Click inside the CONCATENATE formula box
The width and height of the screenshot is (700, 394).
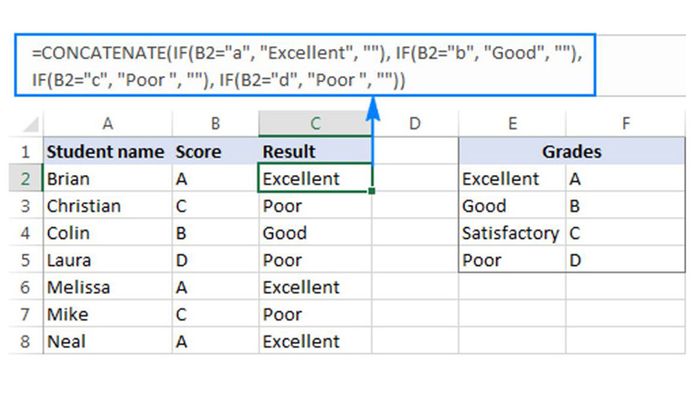305,65
